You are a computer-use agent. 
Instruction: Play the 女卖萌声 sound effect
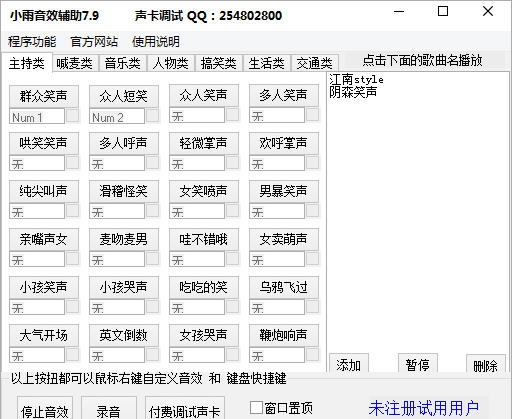tap(284, 239)
